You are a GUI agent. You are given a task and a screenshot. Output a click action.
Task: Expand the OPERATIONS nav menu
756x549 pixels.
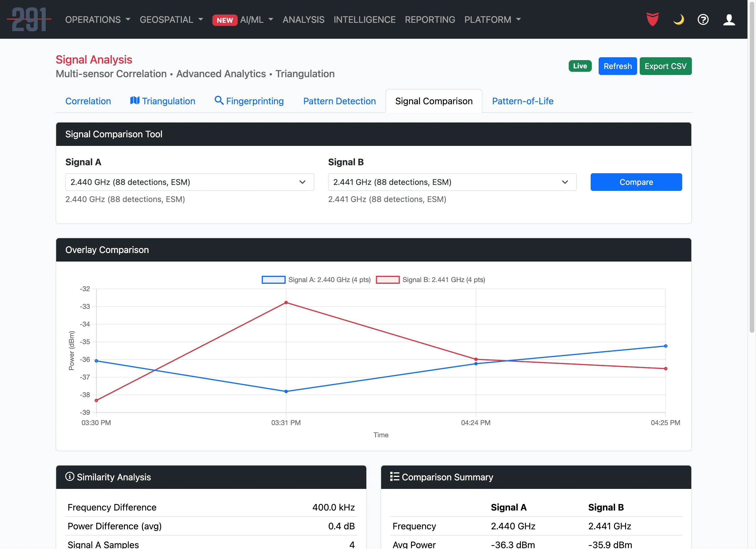coord(98,19)
